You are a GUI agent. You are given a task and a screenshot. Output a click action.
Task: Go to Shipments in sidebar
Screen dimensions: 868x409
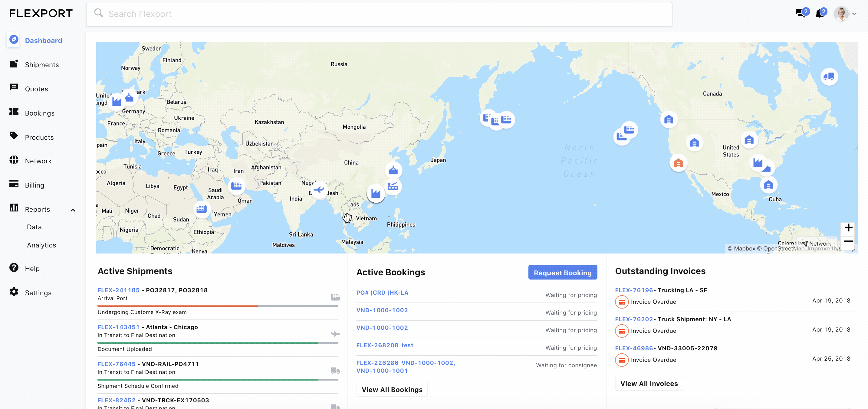click(x=41, y=65)
